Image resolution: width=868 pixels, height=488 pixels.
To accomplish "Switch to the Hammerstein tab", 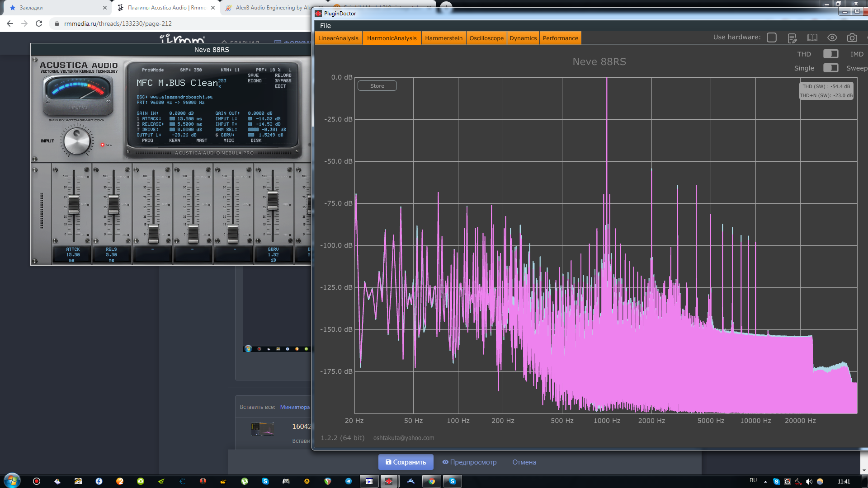I will click(443, 38).
